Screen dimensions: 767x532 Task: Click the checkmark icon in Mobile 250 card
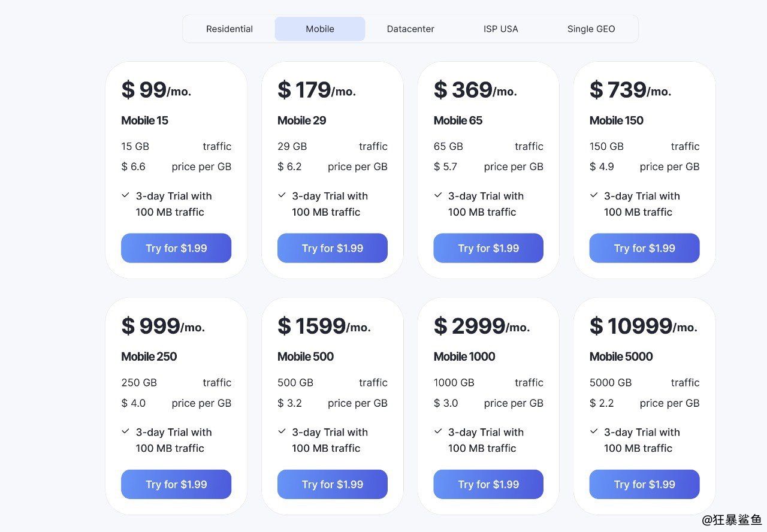126,431
